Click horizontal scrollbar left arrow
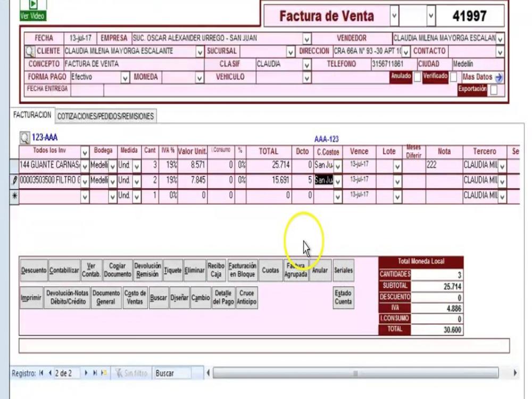The image size is (532, 399). click(208, 373)
